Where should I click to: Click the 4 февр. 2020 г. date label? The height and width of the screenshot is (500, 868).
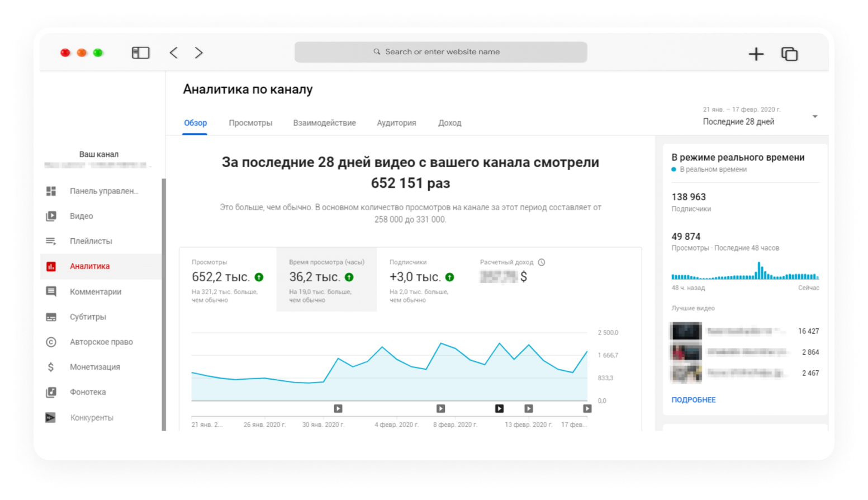[396, 425]
